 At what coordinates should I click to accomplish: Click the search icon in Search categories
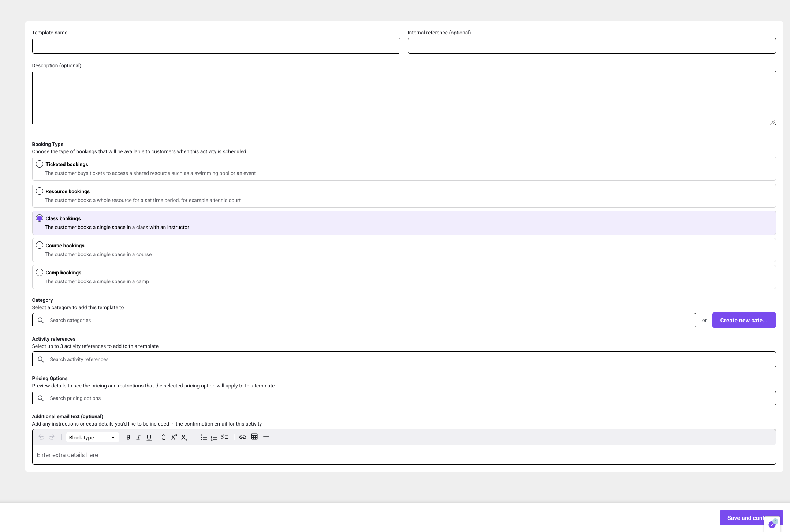pos(41,320)
